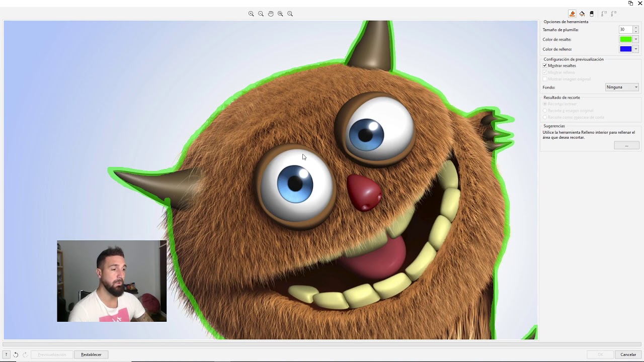Image resolution: width=644 pixels, height=362 pixels.
Task: Click the redo arrow icon
Action: click(x=25, y=354)
